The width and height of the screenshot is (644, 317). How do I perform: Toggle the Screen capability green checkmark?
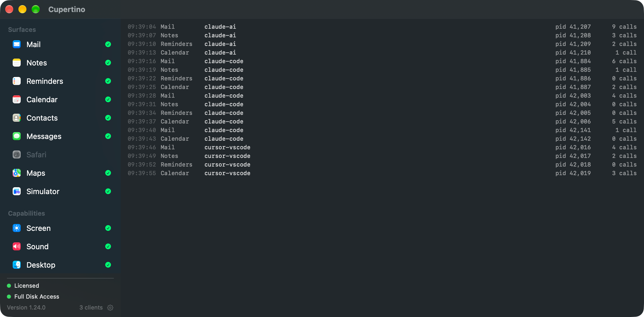point(108,228)
